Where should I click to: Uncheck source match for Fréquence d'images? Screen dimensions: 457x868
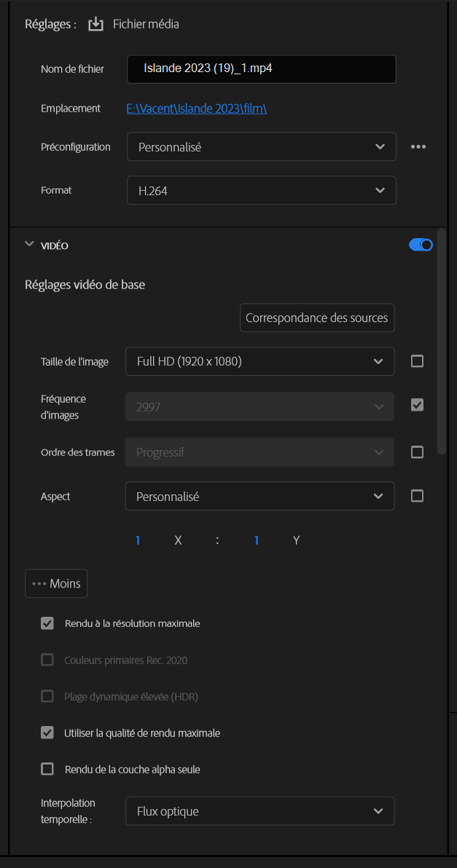click(x=417, y=405)
